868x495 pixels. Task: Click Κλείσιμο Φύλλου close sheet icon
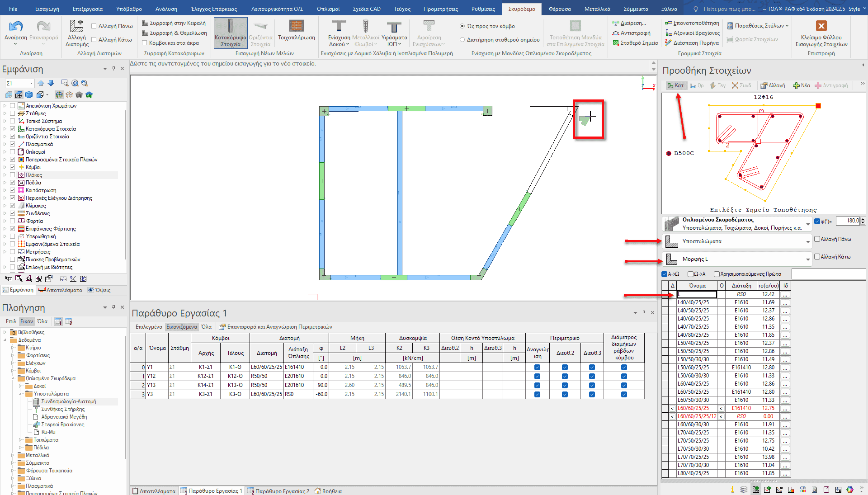click(821, 26)
